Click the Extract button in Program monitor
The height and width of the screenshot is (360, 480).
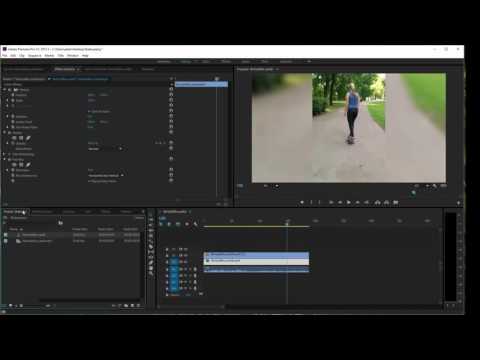click(386, 202)
